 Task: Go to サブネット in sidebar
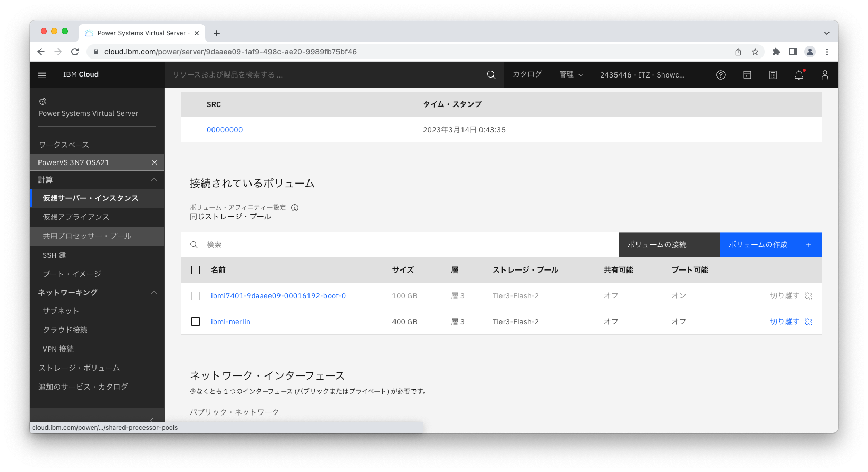pos(97,311)
